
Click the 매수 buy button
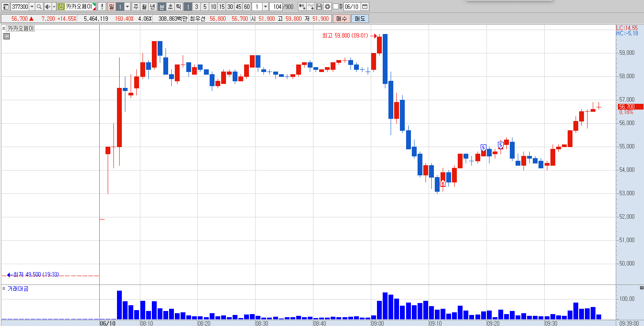(342, 19)
